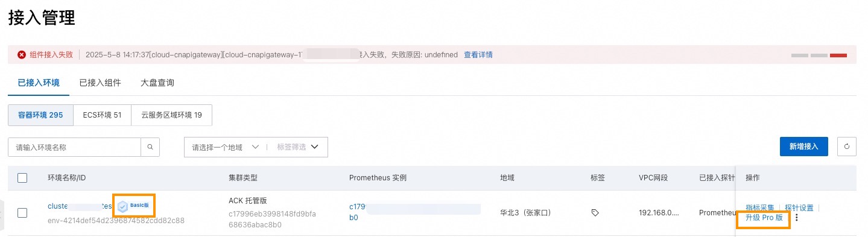Click the refresh icon beside 新增接入
The width and height of the screenshot is (868, 237).
pos(847,147)
